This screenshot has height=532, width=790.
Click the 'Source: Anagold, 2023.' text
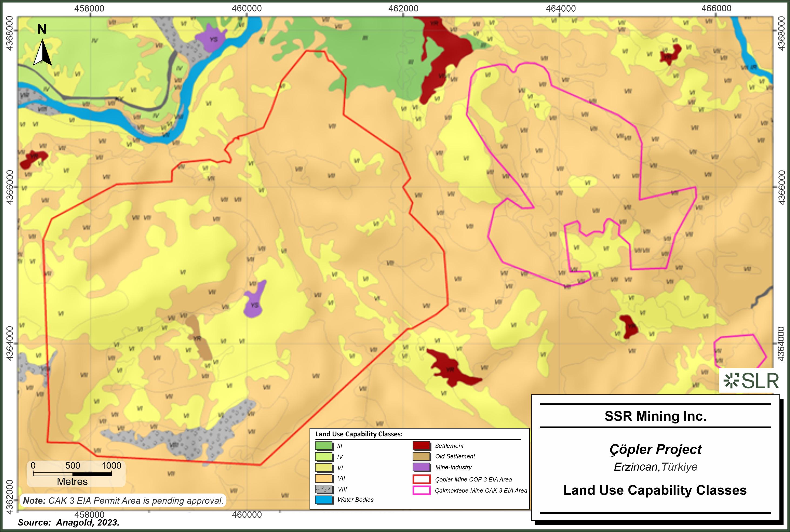coord(69,523)
